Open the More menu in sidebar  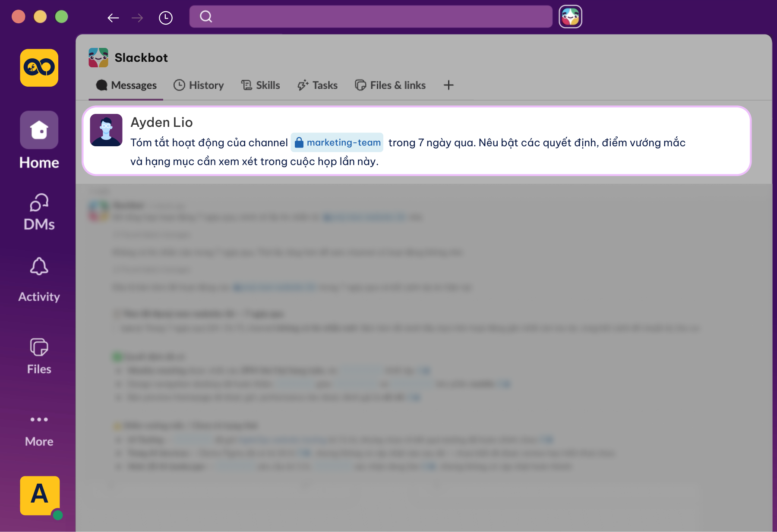coord(39,430)
